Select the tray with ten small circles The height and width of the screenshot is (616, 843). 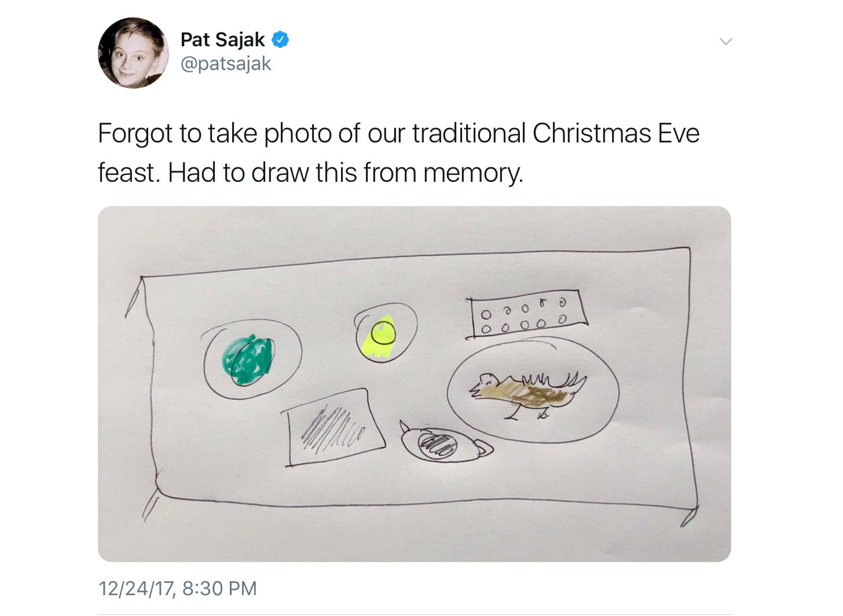point(526,314)
